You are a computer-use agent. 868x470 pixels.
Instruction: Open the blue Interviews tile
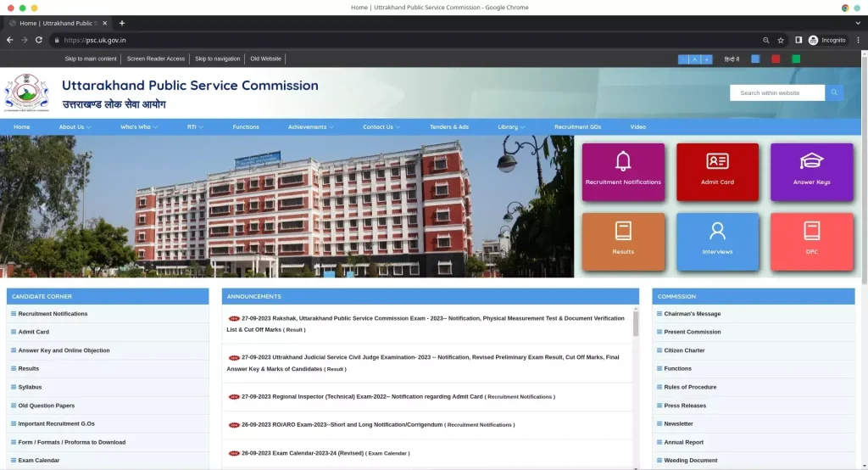(717, 242)
